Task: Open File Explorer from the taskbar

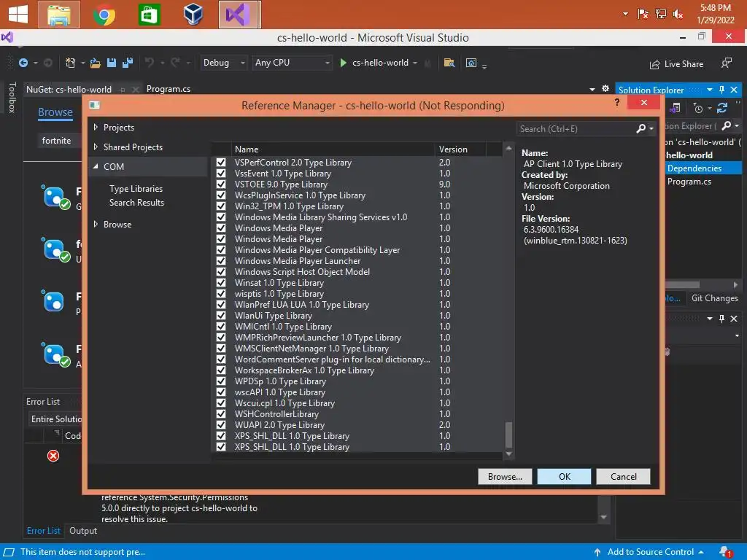Action: click(x=59, y=15)
